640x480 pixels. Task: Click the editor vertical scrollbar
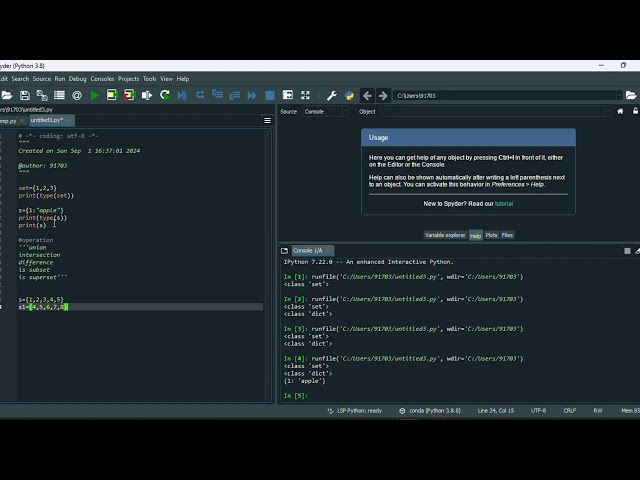tap(267, 265)
